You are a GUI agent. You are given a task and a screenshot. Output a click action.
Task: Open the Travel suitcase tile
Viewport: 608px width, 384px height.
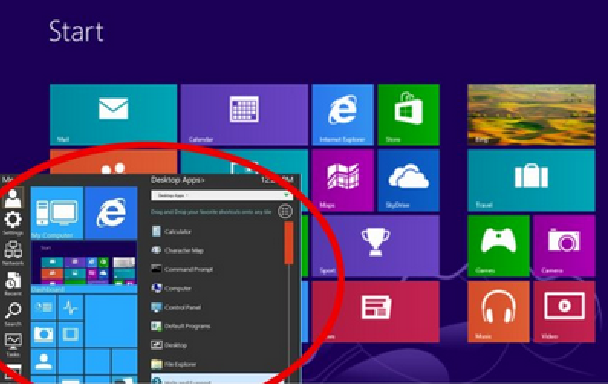pyautogui.click(x=531, y=180)
